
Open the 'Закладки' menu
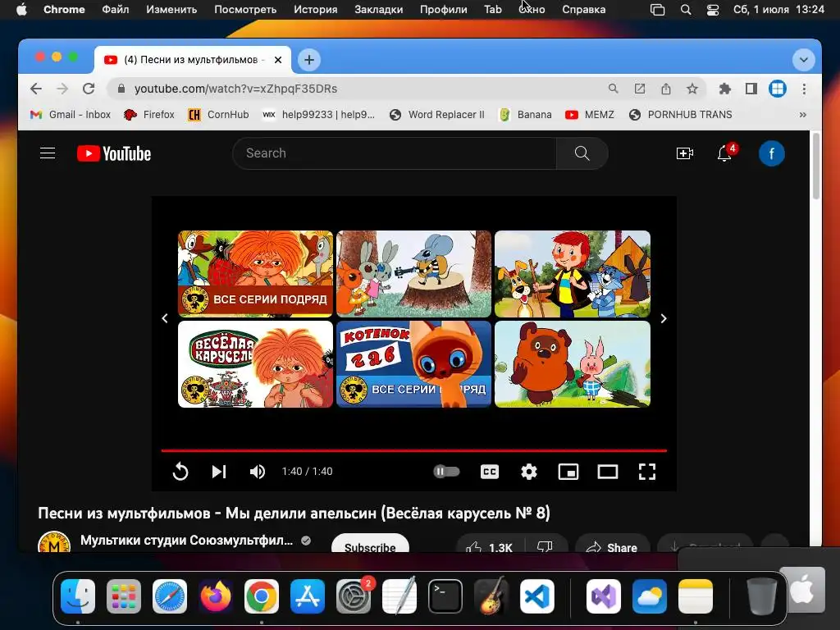379,9
